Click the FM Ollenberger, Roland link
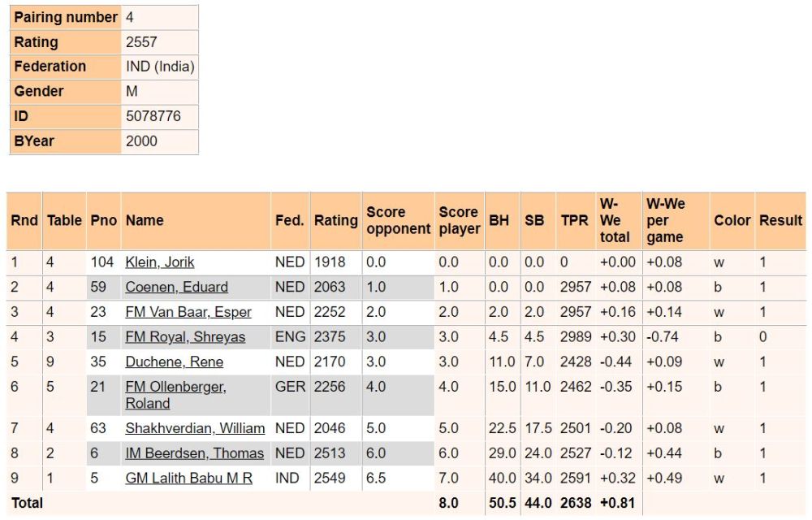Screen dimensions: 812x520 point(175,395)
